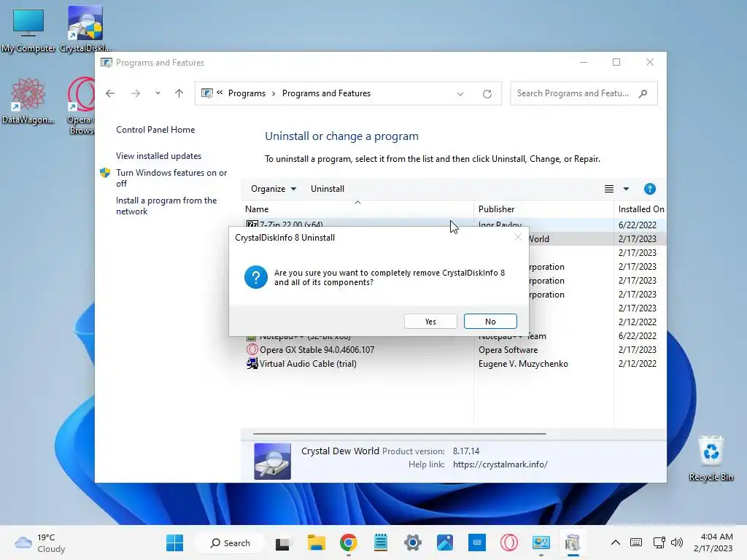Select the DataWagon desktop shortcut
This screenshot has width=747, height=560.
pyautogui.click(x=28, y=101)
